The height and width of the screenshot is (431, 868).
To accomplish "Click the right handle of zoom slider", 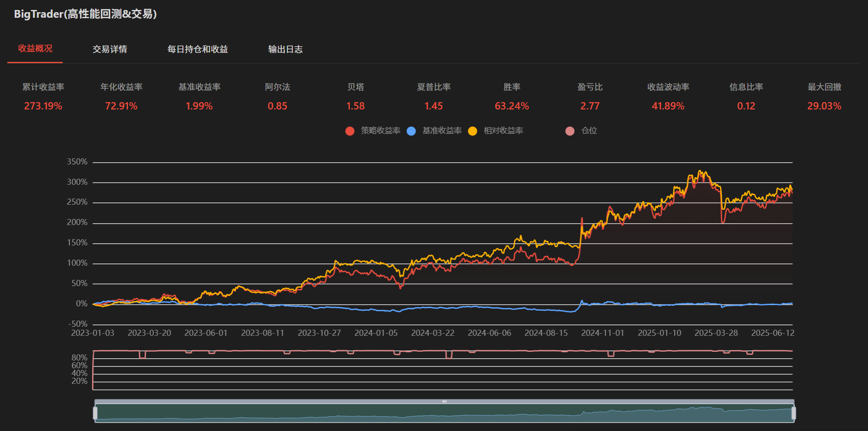I will pyautogui.click(x=794, y=413).
